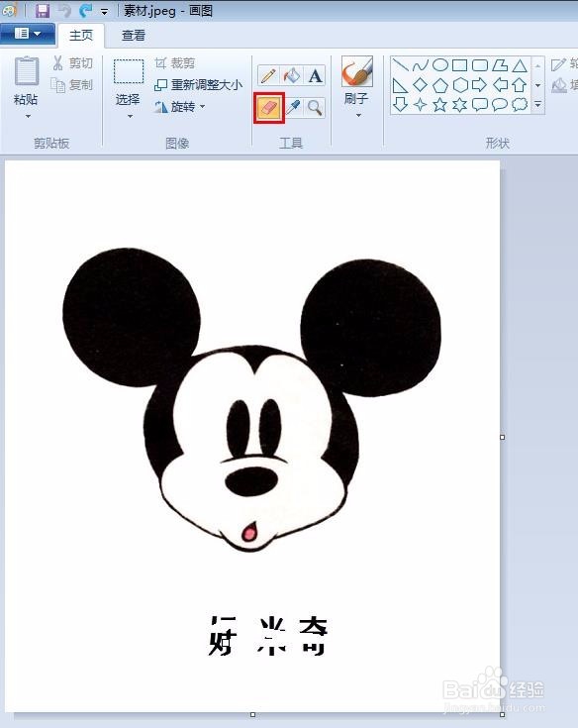Choose the Polygon shape
578x728 pixels.
(500, 65)
